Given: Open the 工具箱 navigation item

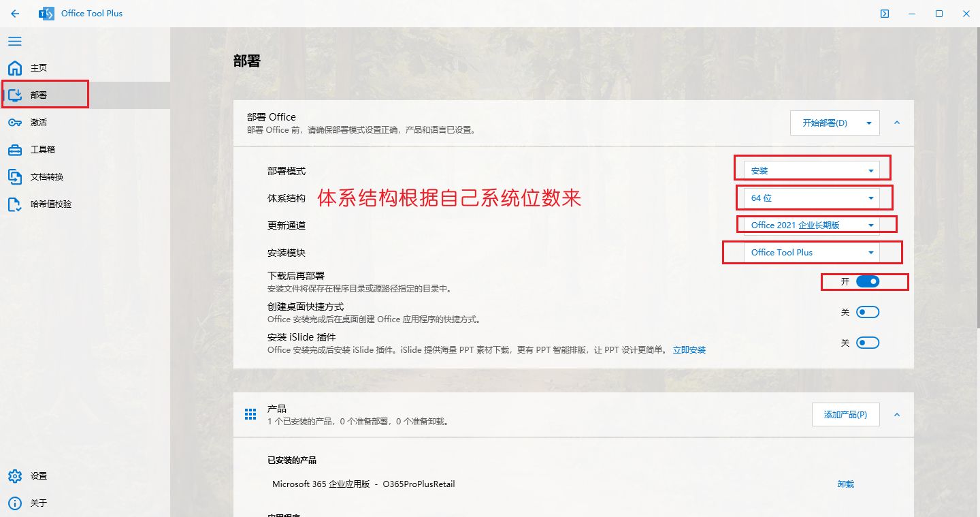Looking at the screenshot, I should [x=85, y=150].
